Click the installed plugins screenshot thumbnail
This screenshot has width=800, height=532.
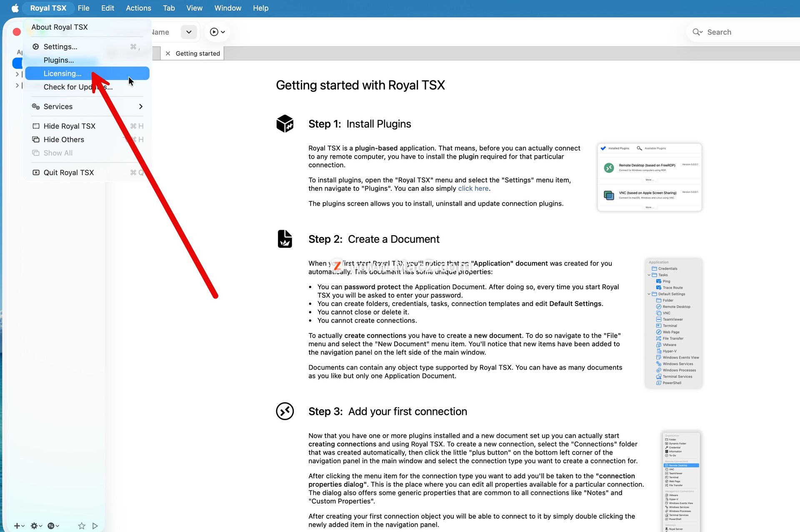[x=649, y=177]
